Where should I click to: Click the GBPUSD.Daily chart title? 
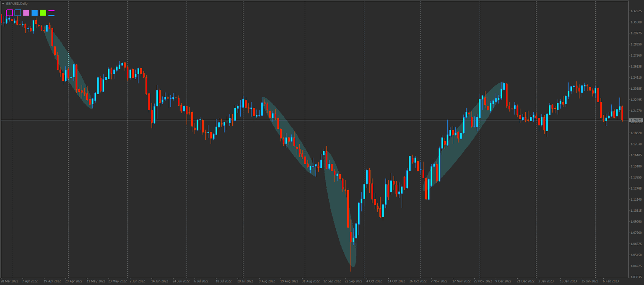pyautogui.click(x=17, y=3)
